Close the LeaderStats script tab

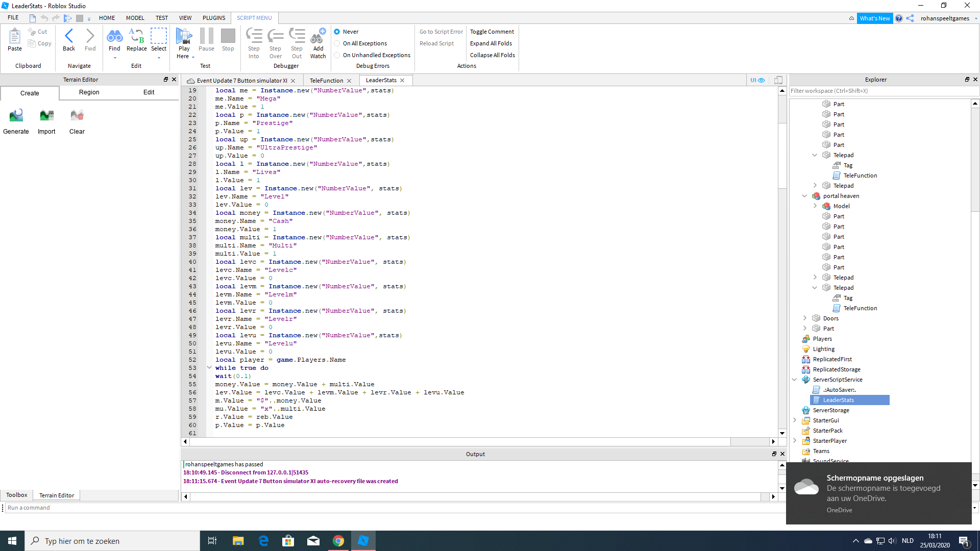(402, 81)
